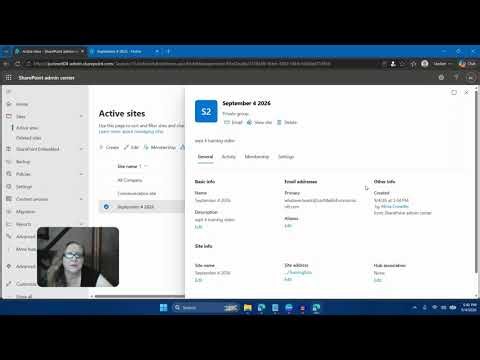Click the Policies nav icon
Viewport: 480px width, 360px height.
tap(9, 174)
